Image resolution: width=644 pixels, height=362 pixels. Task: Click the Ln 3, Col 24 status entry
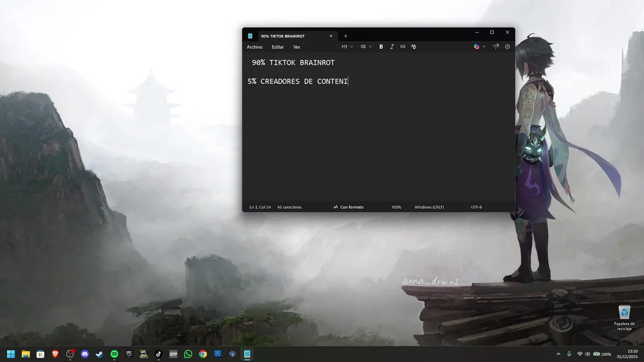click(260, 207)
